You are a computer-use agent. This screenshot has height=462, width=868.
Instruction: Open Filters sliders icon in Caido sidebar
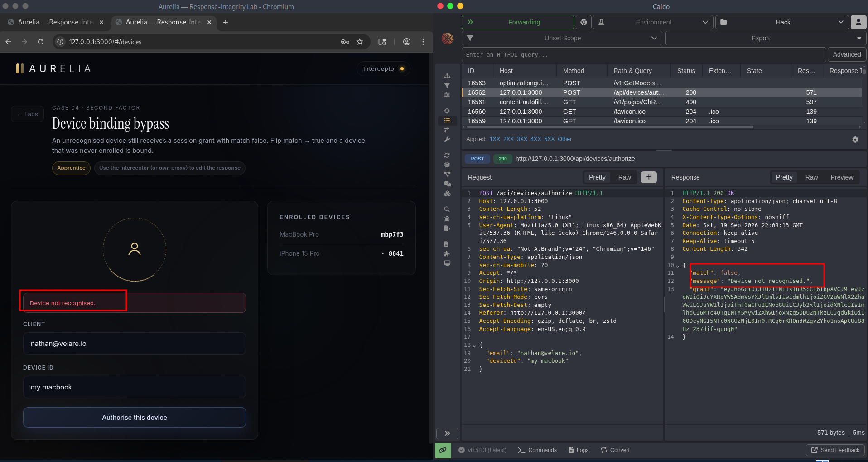447,95
